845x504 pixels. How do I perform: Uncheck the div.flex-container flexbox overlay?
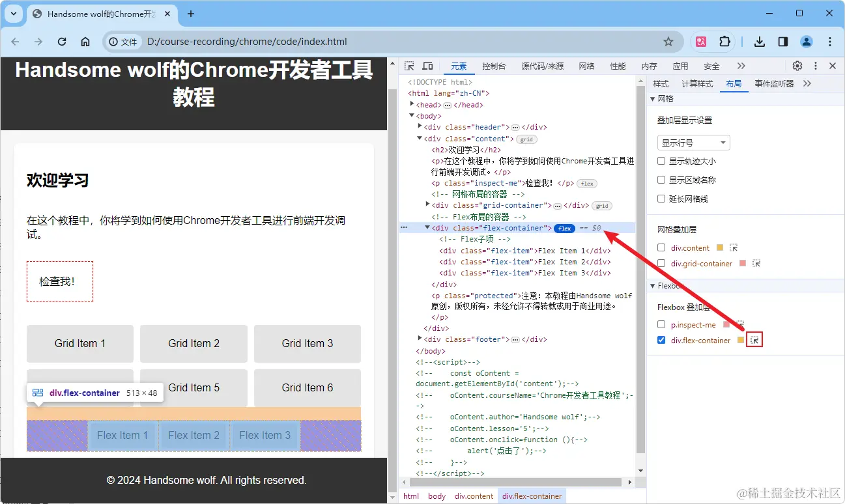point(661,340)
